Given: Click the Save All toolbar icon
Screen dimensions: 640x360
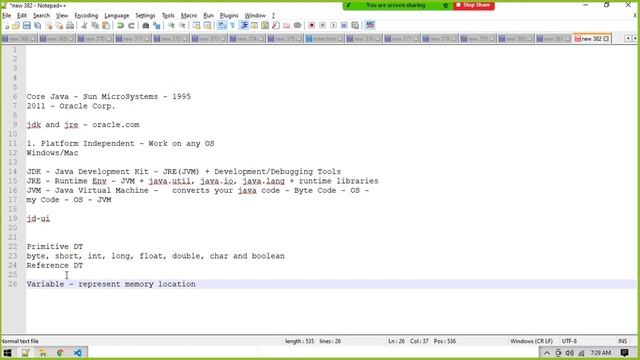Looking at the screenshot, I should click(x=38, y=25).
